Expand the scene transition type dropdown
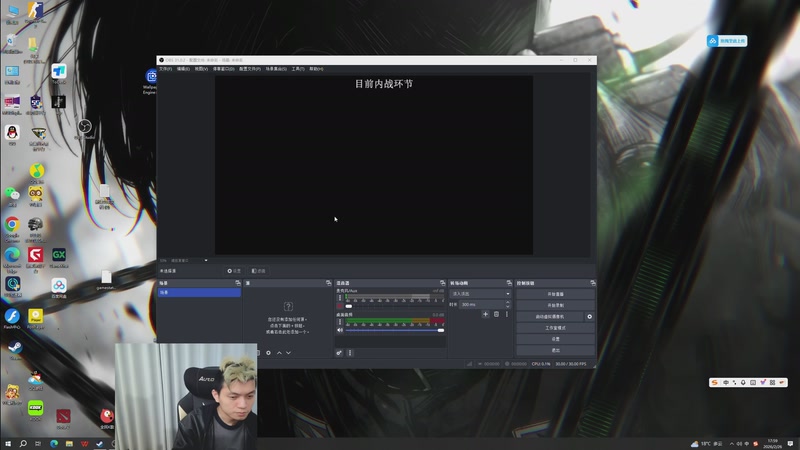800x450 pixels. click(480, 293)
